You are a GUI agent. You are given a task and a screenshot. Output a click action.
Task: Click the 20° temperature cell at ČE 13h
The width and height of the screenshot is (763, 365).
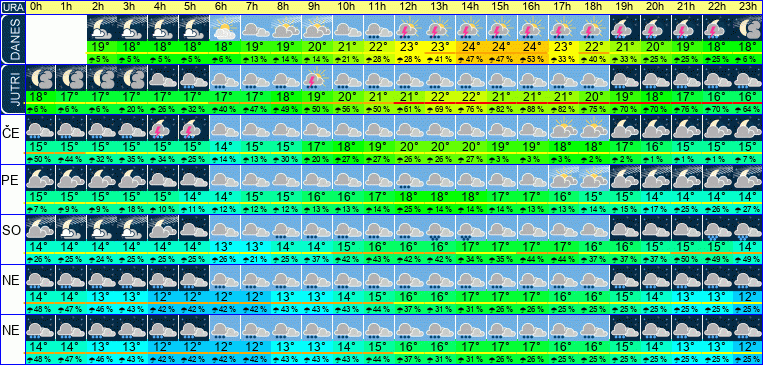[439, 147]
